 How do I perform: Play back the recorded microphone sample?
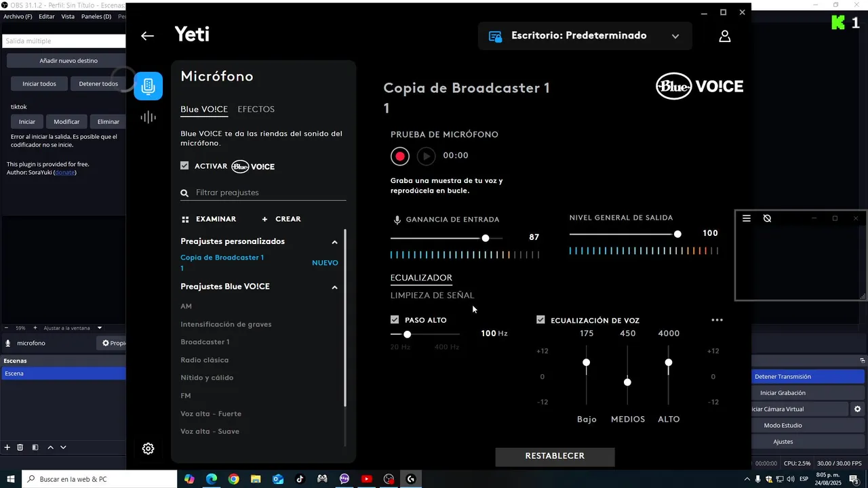pyautogui.click(x=426, y=156)
